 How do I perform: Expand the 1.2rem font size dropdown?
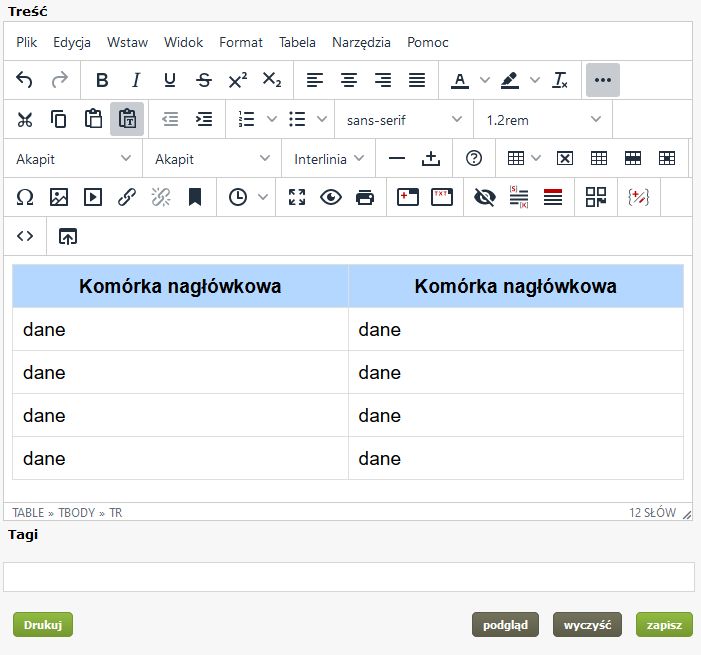543,119
